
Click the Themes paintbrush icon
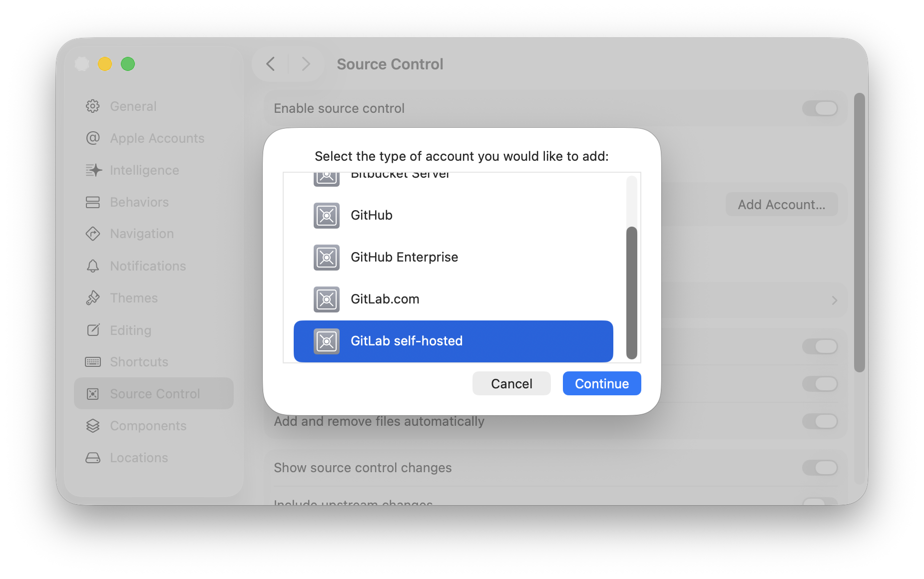tap(93, 298)
